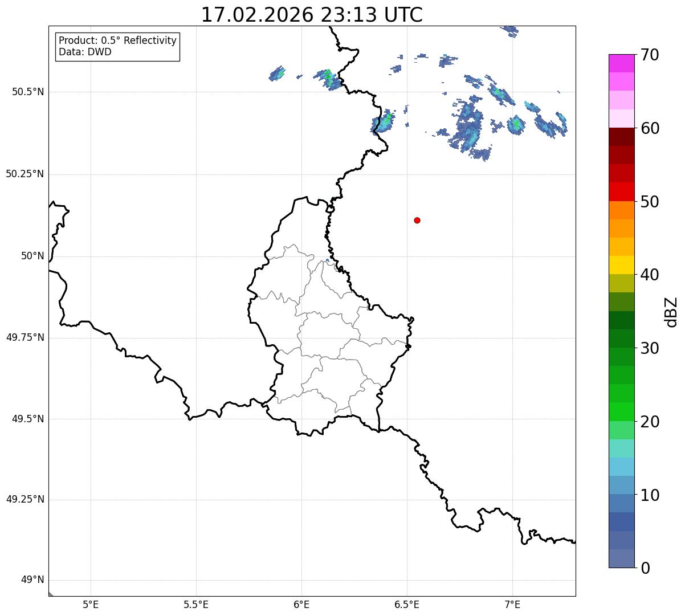Click the title 17.02.2026 23:13 UTC
Viewport: 685px width, 616px height.
click(312, 15)
